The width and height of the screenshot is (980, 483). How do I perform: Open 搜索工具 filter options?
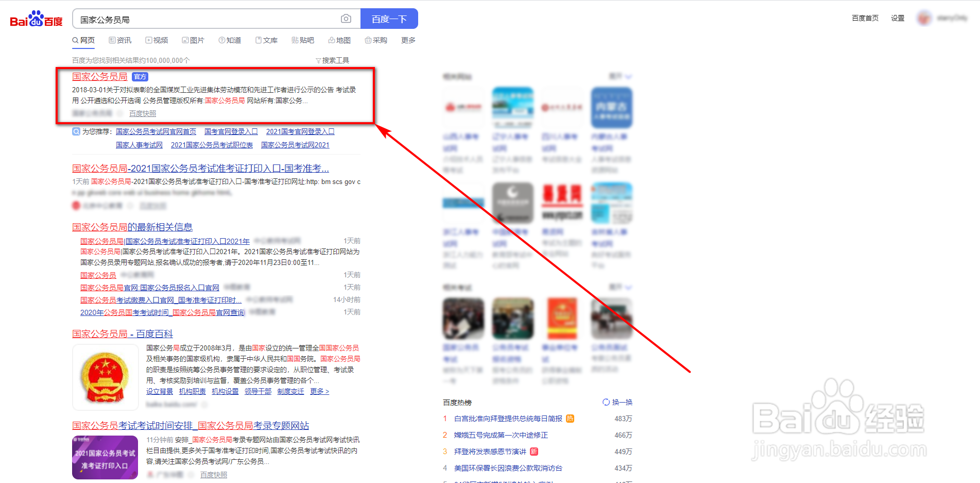tap(332, 60)
